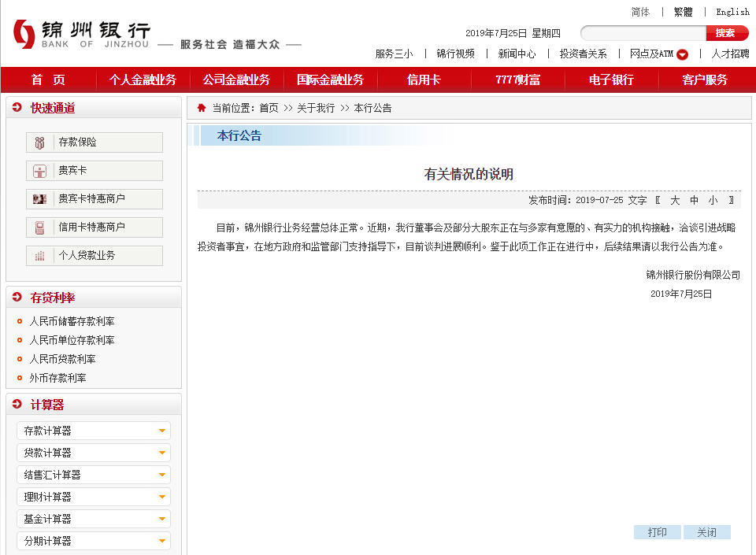This screenshot has height=555, width=756.
Task: Click the 计算器 panel arrow icon
Action: (x=16, y=405)
